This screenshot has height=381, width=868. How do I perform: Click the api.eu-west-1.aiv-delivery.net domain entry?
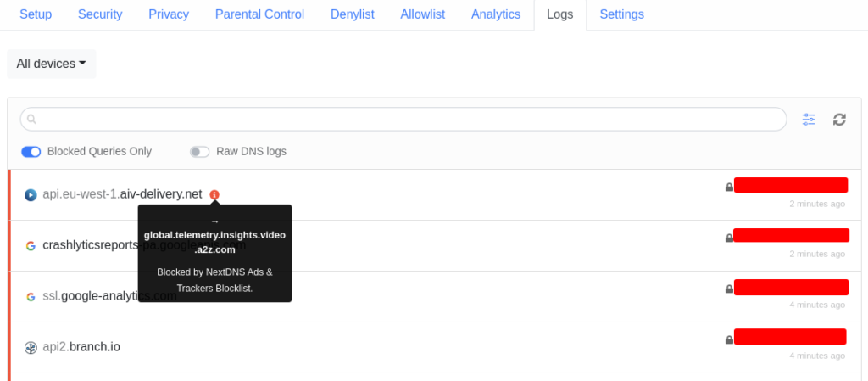122,194
